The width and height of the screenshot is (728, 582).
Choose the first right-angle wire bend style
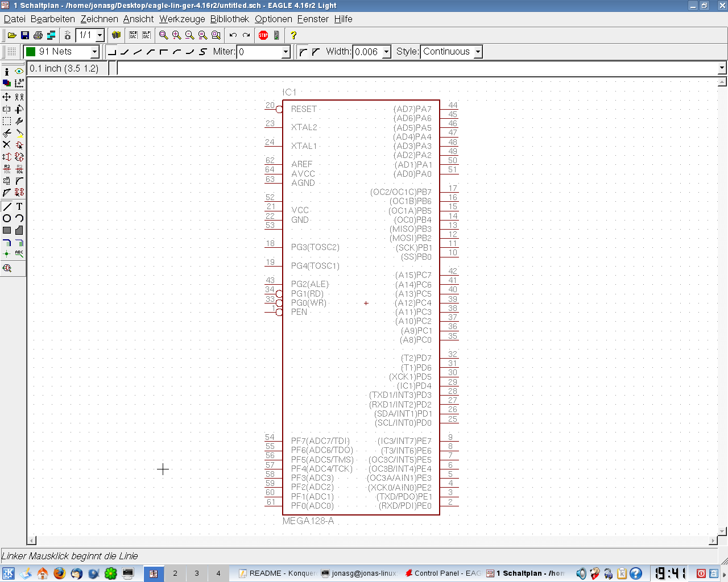point(112,52)
